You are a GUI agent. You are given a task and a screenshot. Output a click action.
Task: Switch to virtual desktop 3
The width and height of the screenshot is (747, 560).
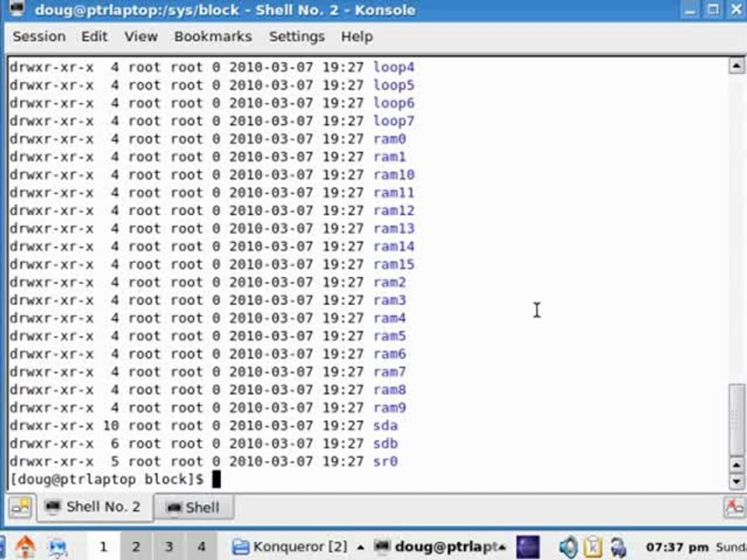169,547
